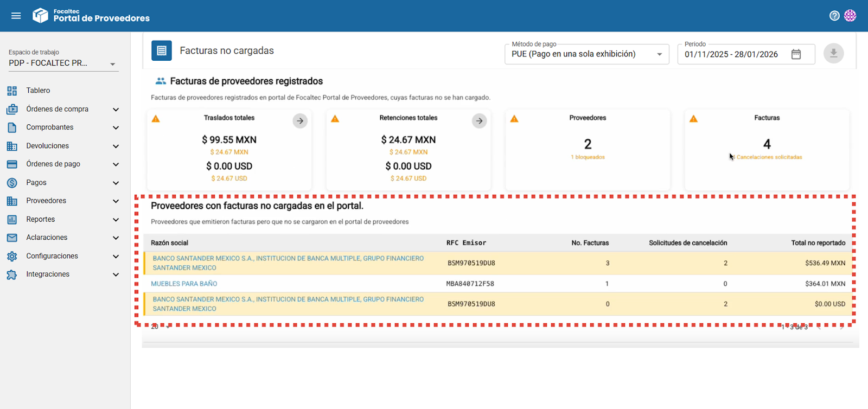Click the Tablero dashboard icon

[12, 91]
